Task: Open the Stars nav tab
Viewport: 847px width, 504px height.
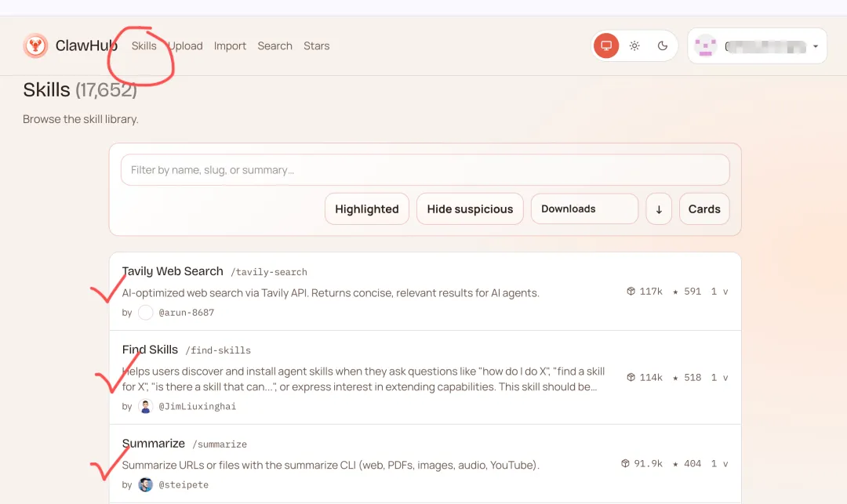Action: click(317, 46)
